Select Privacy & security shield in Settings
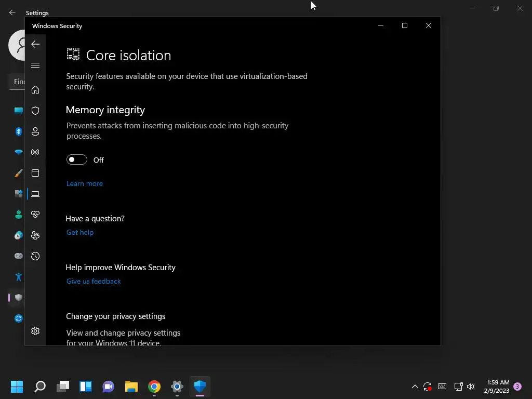The image size is (532, 399). click(x=18, y=298)
